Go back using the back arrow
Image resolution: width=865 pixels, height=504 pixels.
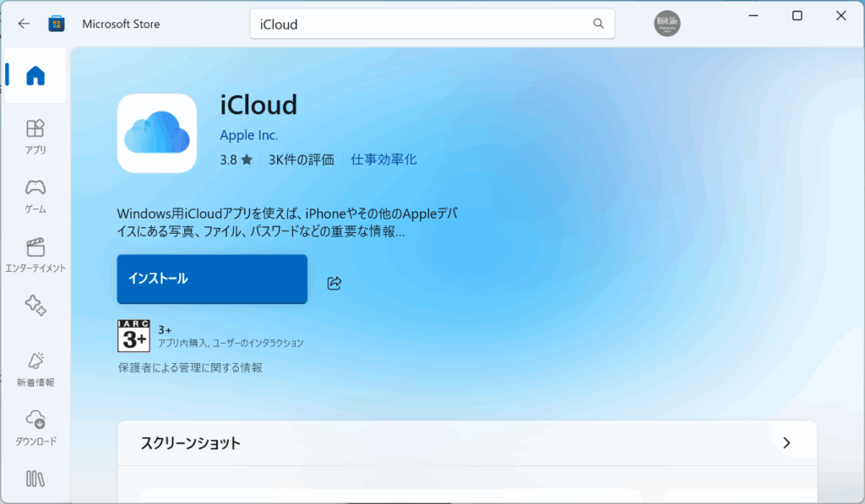[x=24, y=24]
